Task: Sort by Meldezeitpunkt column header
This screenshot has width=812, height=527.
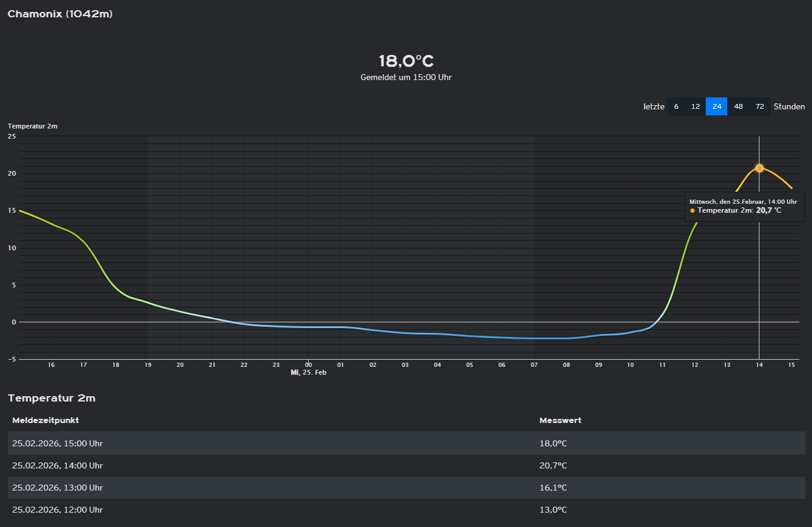Action: pos(45,420)
